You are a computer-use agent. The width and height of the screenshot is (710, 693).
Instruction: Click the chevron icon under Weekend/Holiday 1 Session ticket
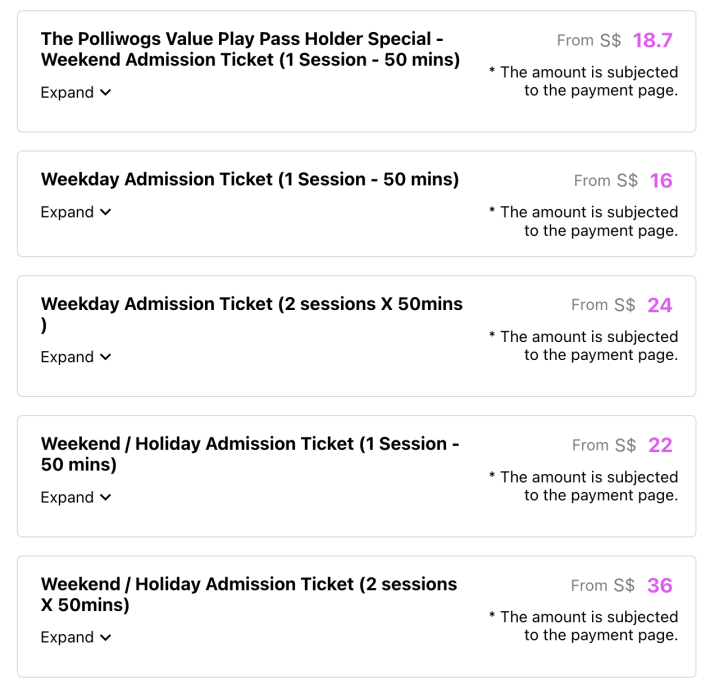point(105,498)
